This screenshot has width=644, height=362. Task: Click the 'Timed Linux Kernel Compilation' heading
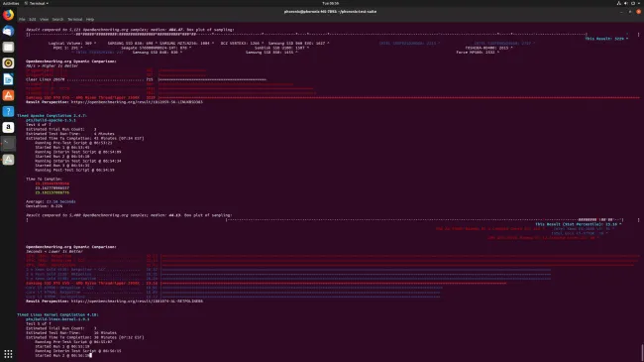(x=57, y=314)
